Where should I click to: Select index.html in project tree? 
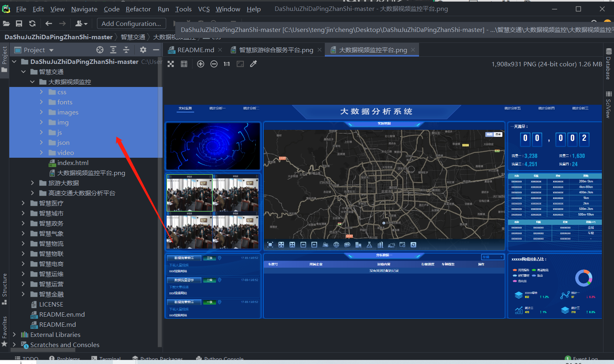[x=73, y=163]
